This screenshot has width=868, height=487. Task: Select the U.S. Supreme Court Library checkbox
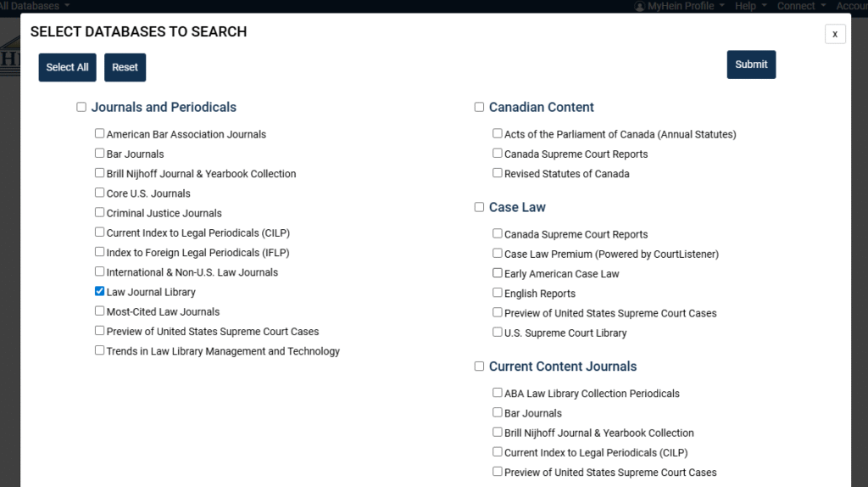(x=498, y=333)
